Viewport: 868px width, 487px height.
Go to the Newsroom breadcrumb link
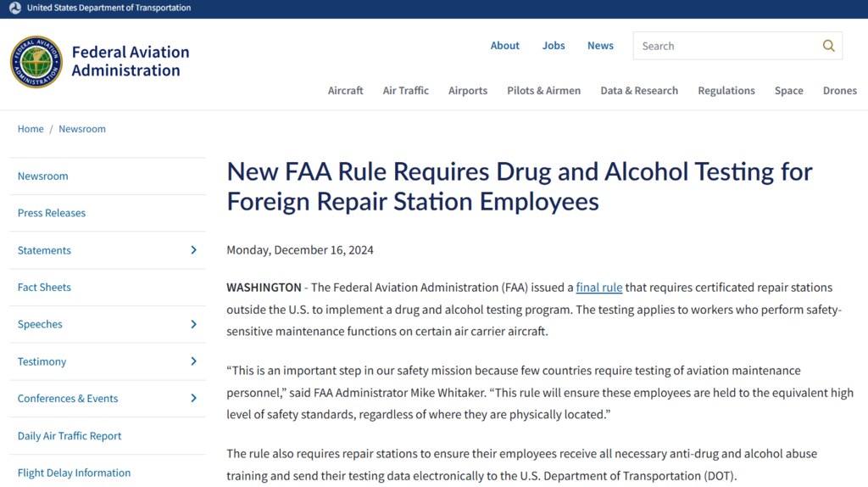coord(82,128)
